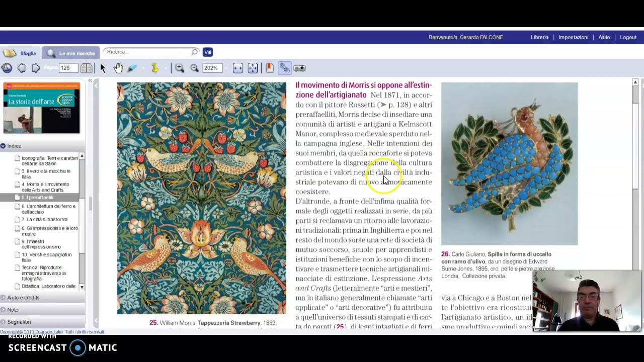Click the La storia dell'arte book cover thumbnail
The width and height of the screenshot is (644, 362).
[x=42, y=108]
